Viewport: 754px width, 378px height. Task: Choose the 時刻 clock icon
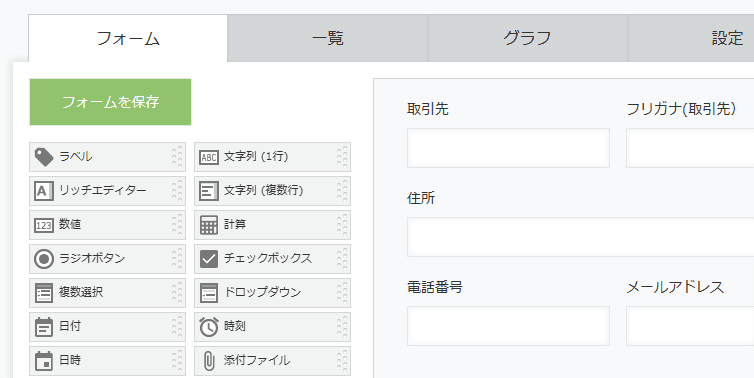pos(209,327)
